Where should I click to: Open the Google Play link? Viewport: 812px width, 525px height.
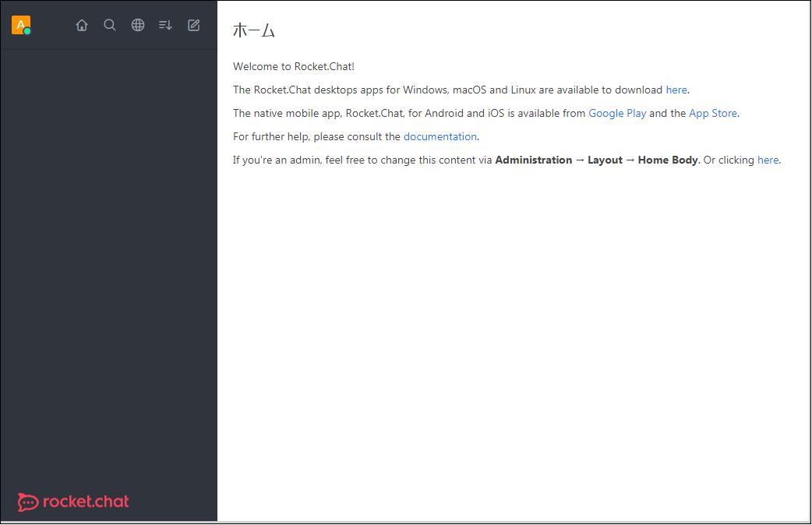point(617,114)
